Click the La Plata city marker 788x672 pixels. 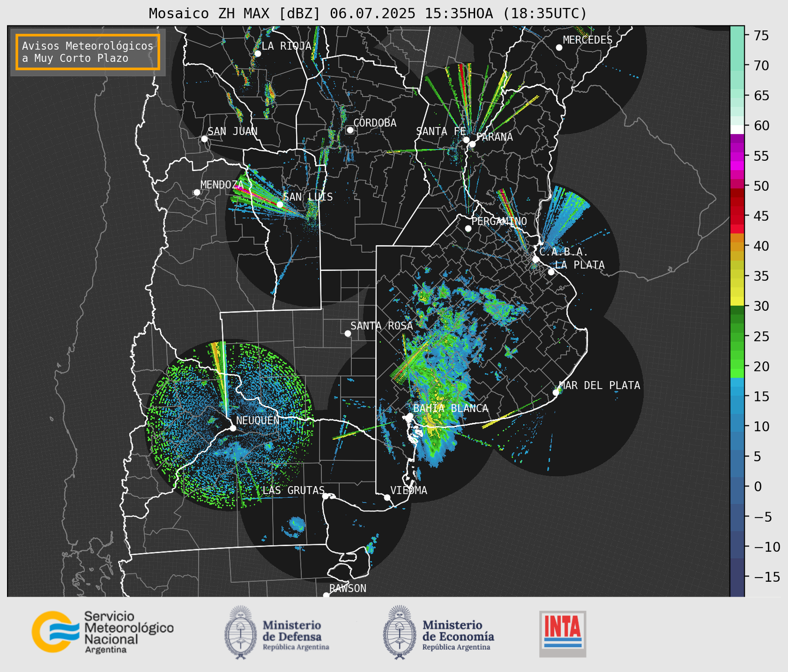551,272
